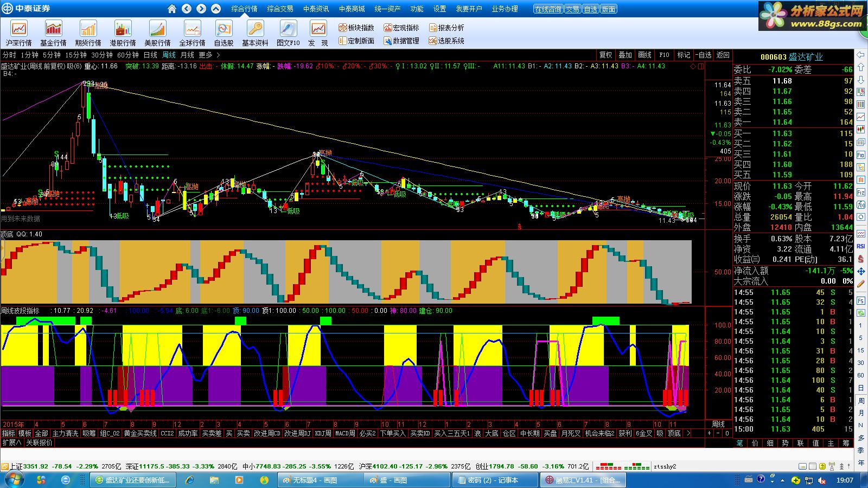
Task: Go back with left arrow nav icon
Action: 187,9
